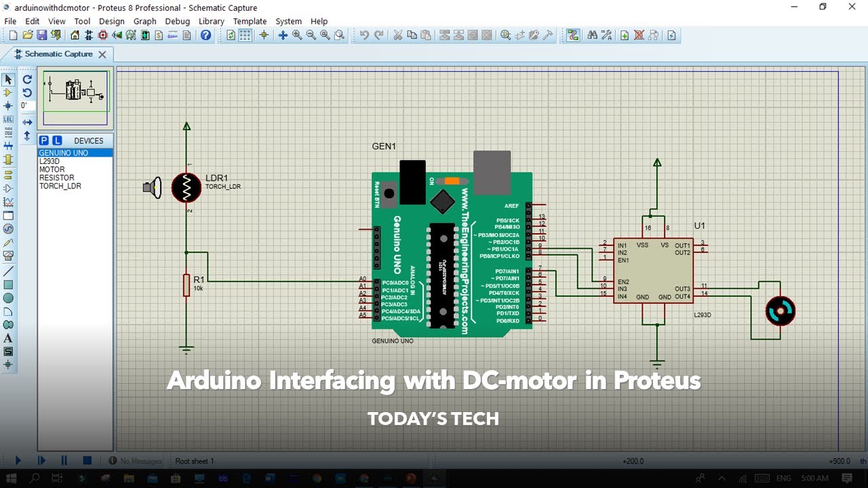Start simulation with Play button
Viewport: 868px width, 488px height.
pos(18,460)
